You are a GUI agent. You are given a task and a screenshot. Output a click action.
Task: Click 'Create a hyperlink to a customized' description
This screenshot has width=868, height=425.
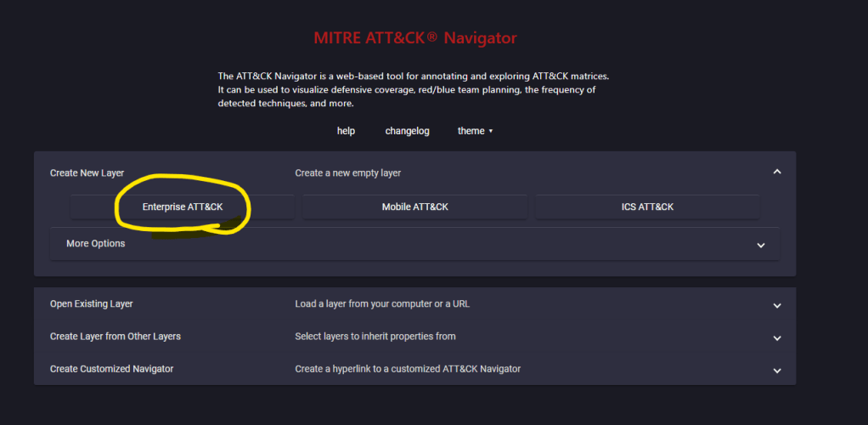click(407, 368)
